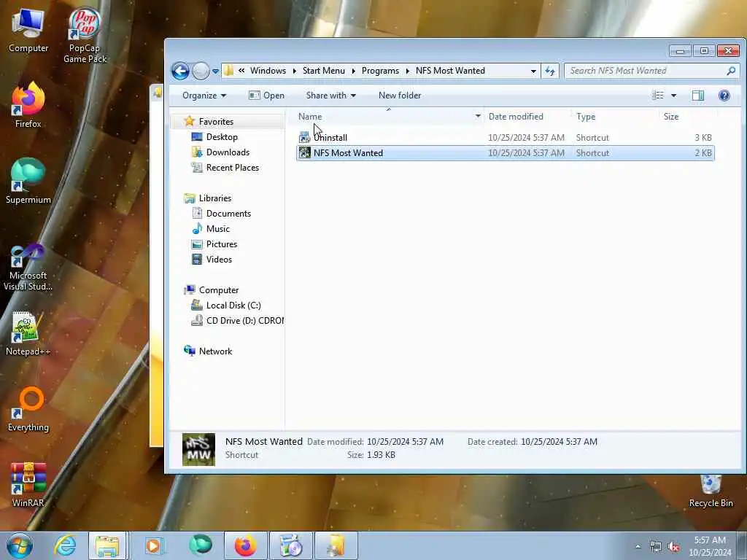
Task: Go to Start Menu in the breadcrumb
Action: (x=323, y=71)
